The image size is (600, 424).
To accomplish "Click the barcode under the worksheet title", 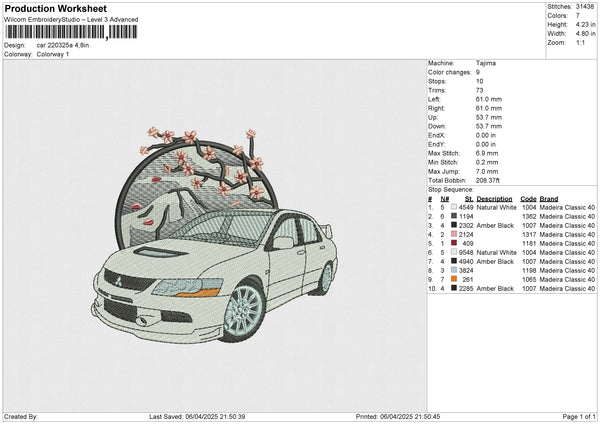I will click(x=72, y=32).
